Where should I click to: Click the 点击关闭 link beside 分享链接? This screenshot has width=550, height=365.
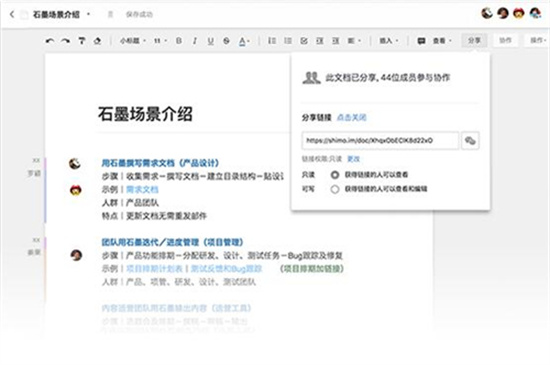(351, 117)
